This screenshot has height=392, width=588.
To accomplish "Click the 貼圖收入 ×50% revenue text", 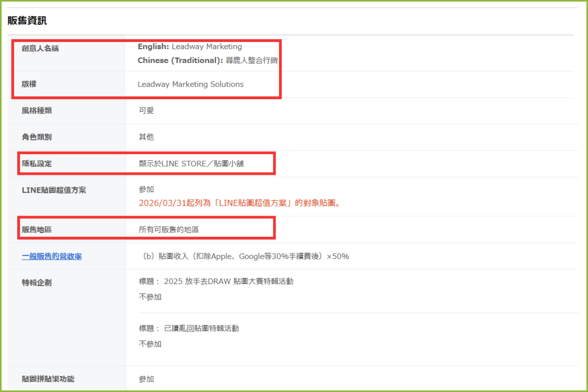I will click(245, 256).
